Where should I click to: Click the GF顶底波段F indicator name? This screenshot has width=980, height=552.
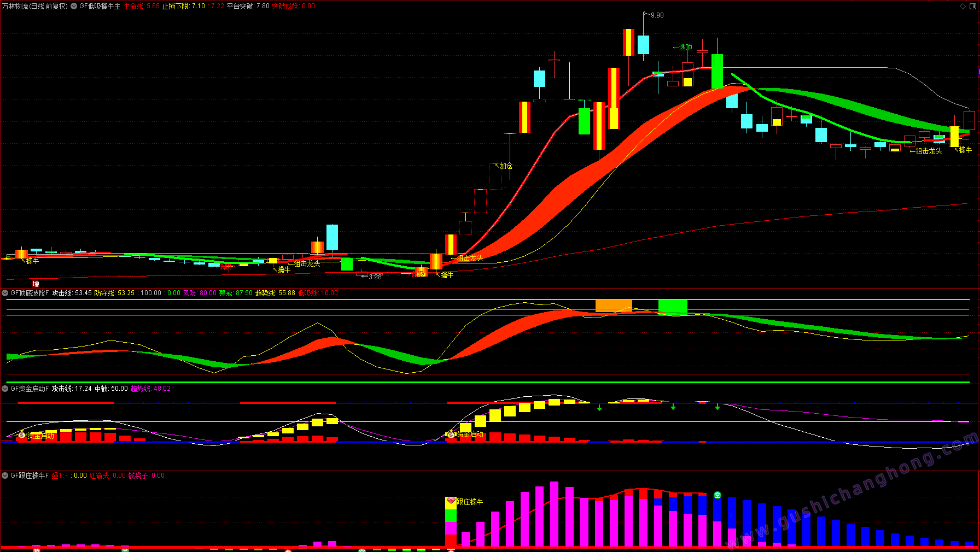(30, 293)
